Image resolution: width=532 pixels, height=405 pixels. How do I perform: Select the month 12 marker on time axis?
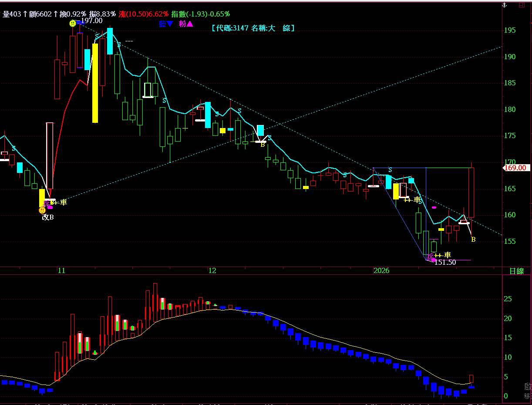pyautogui.click(x=212, y=271)
